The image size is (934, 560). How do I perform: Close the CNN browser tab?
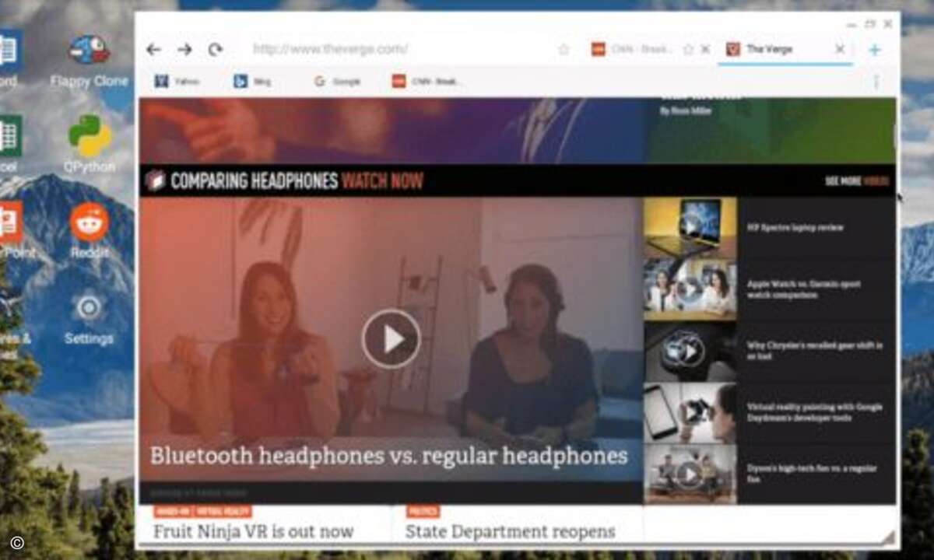[x=705, y=49]
